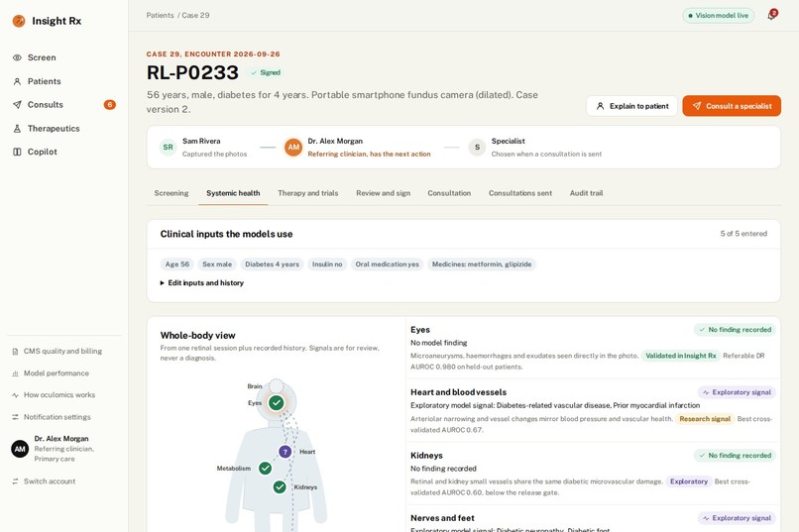Open the Patients person icon in sidebar
The width and height of the screenshot is (799, 532).
17,81
